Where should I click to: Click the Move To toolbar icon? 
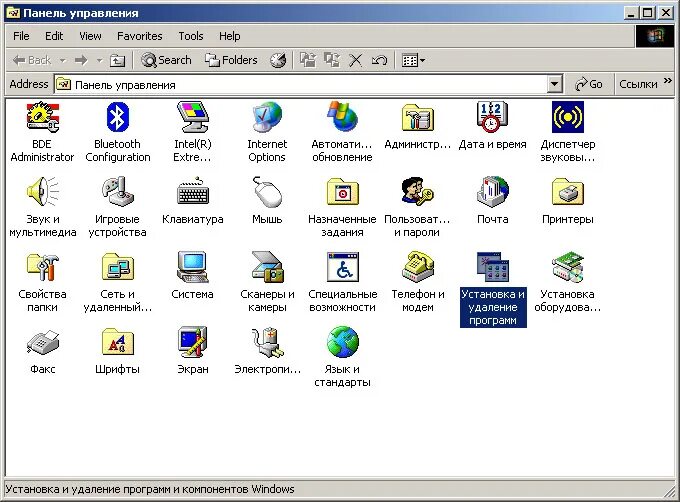point(308,60)
